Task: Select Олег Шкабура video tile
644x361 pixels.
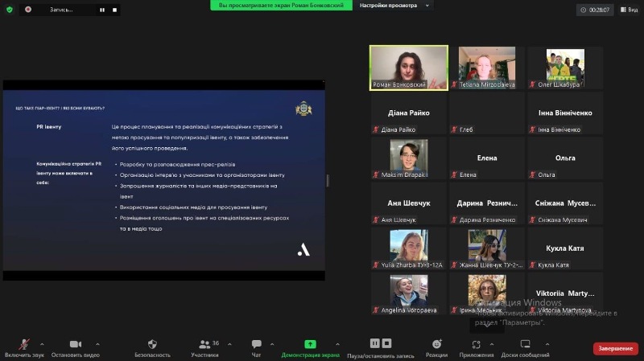Action: point(565,68)
